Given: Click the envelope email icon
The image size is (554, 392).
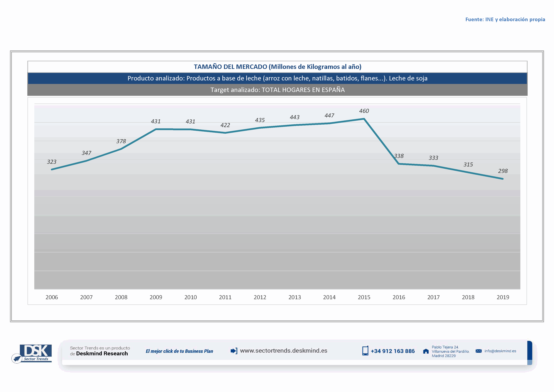Looking at the screenshot, I should (x=478, y=351).
